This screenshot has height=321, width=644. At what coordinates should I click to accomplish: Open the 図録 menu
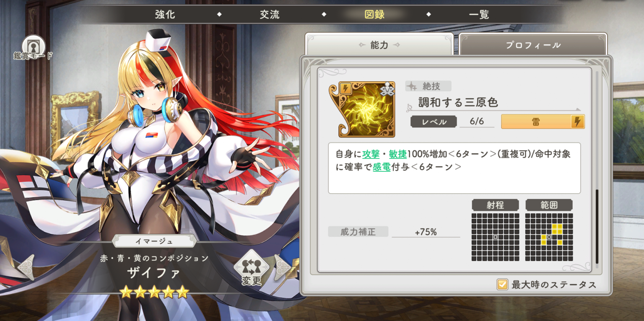pyautogui.click(x=374, y=15)
